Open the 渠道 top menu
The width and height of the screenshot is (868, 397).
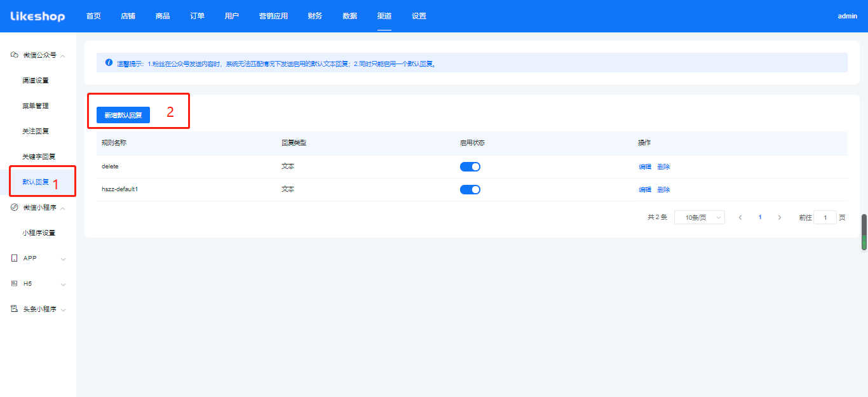[x=384, y=16]
